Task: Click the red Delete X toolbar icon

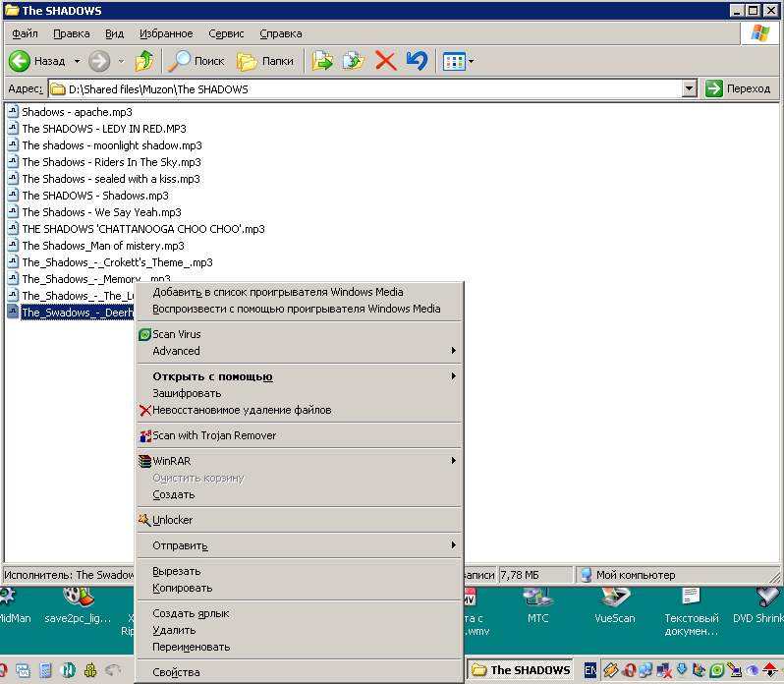Action: tap(386, 61)
